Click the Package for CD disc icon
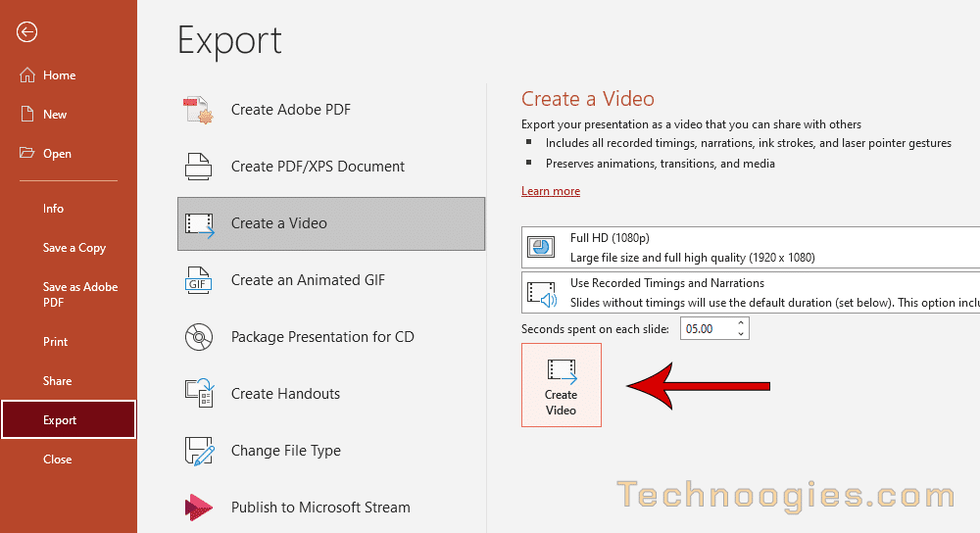980x533 pixels. click(x=199, y=337)
